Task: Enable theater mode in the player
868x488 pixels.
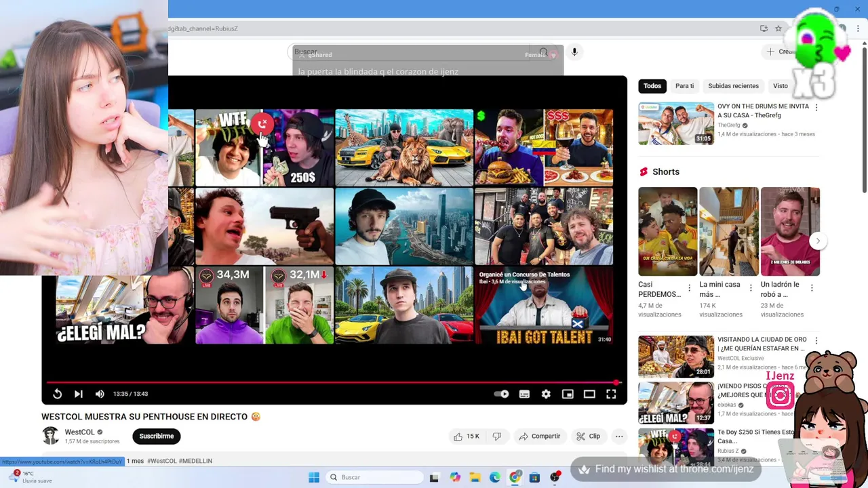Action: [589, 394]
